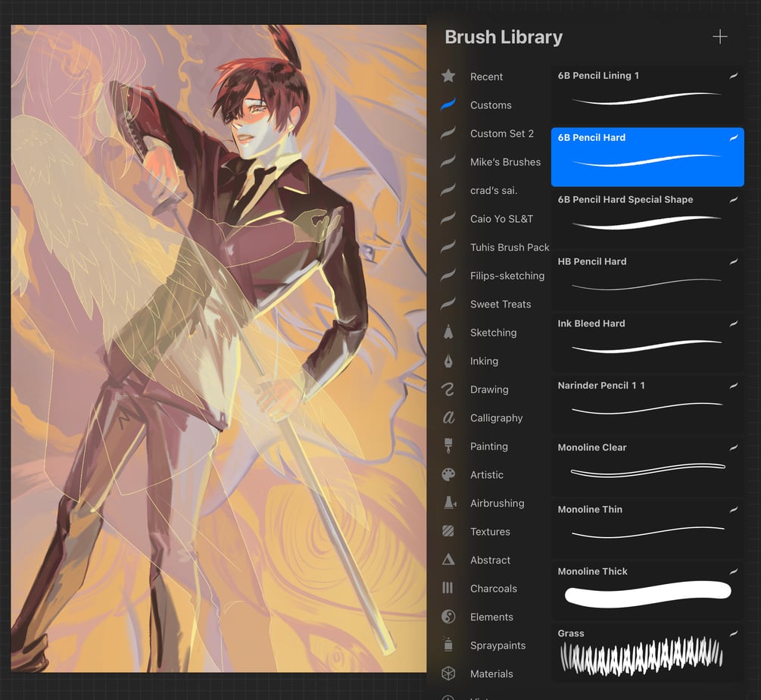Open the Materials category icon
This screenshot has height=700, width=761.
(x=448, y=673)
